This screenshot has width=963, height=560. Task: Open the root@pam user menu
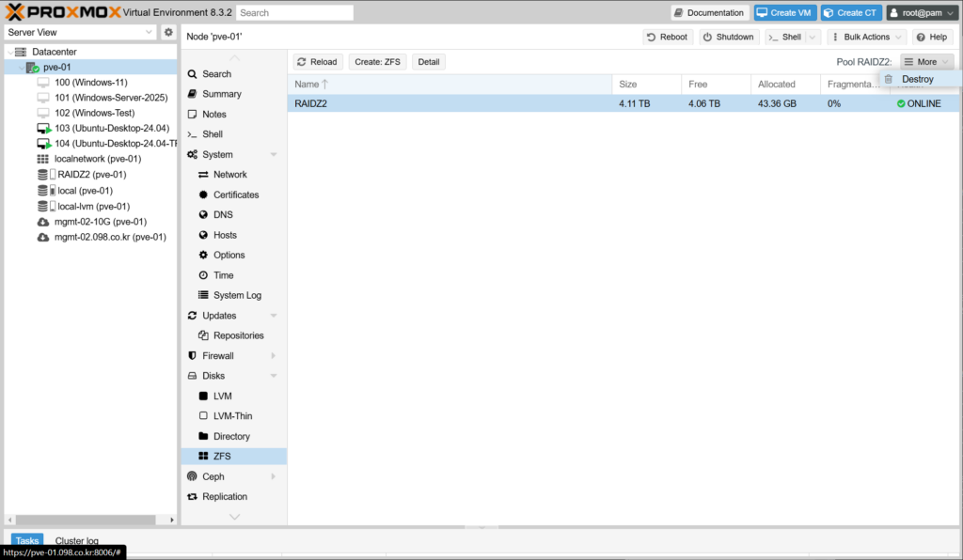coord(923,13)
